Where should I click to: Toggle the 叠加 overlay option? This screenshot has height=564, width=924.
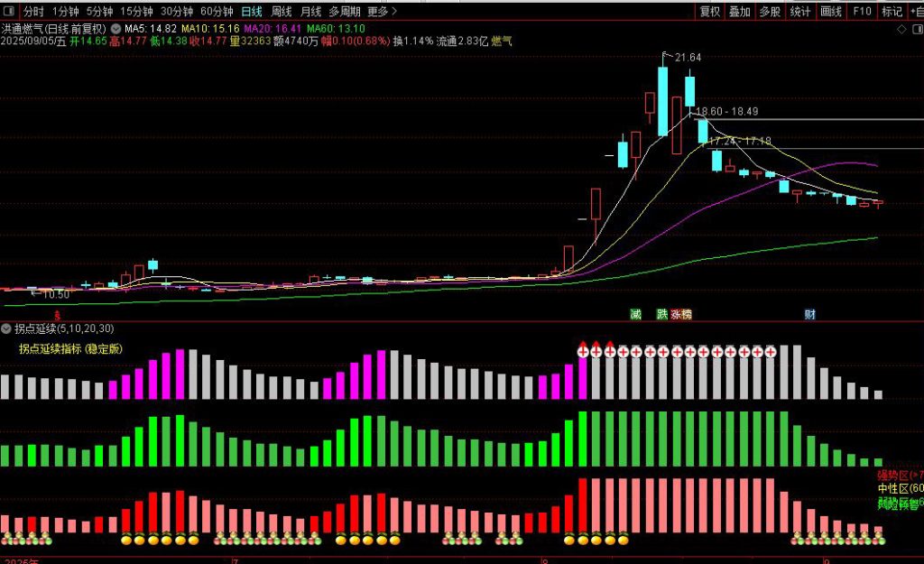[740, 12]
